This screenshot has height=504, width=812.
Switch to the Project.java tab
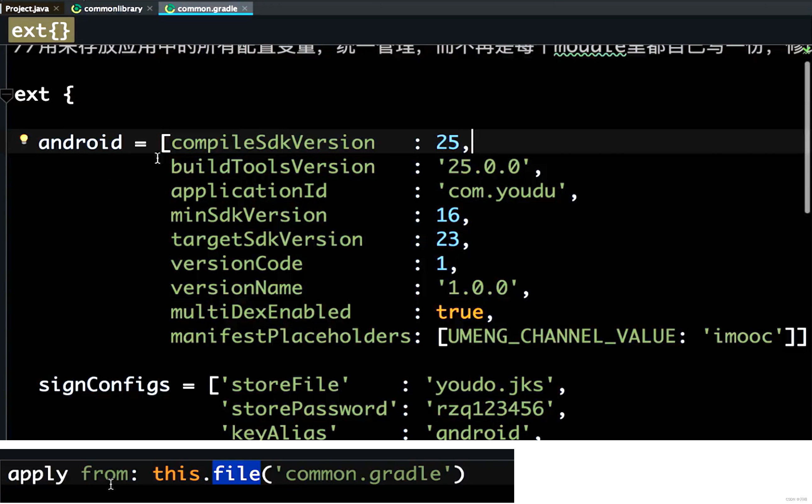point(27,8)
